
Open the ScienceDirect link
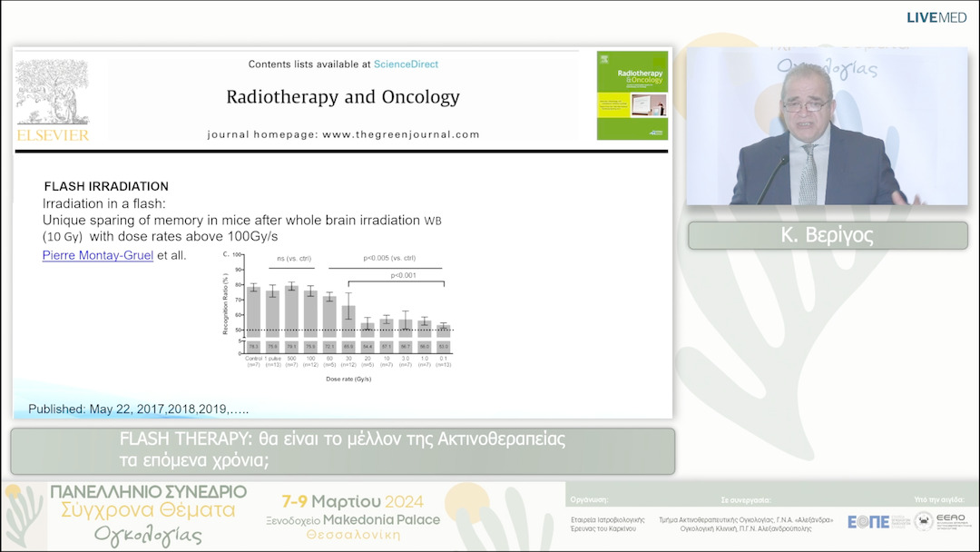(x=406, y=64)
